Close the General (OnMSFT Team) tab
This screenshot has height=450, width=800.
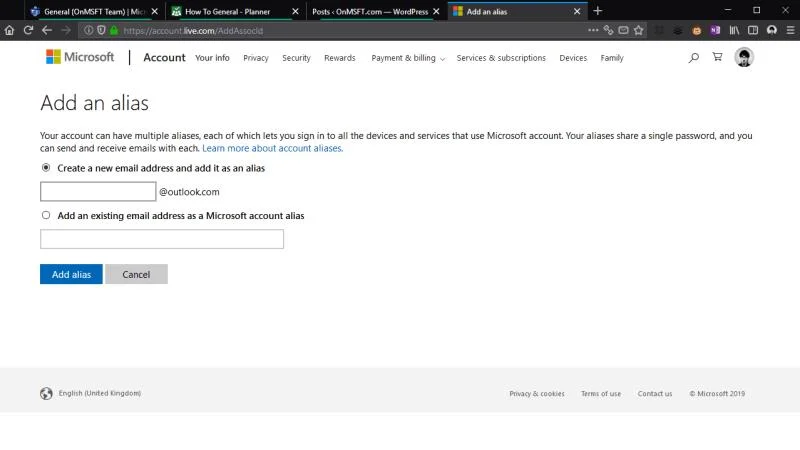click(155, 11)
